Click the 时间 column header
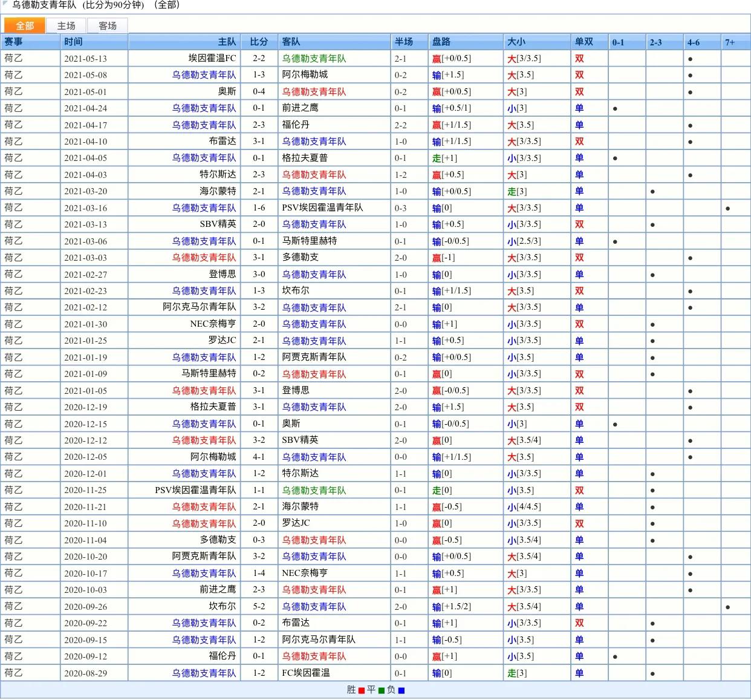Viewport: 751px width, 700px height. click(x=73, y=42)
